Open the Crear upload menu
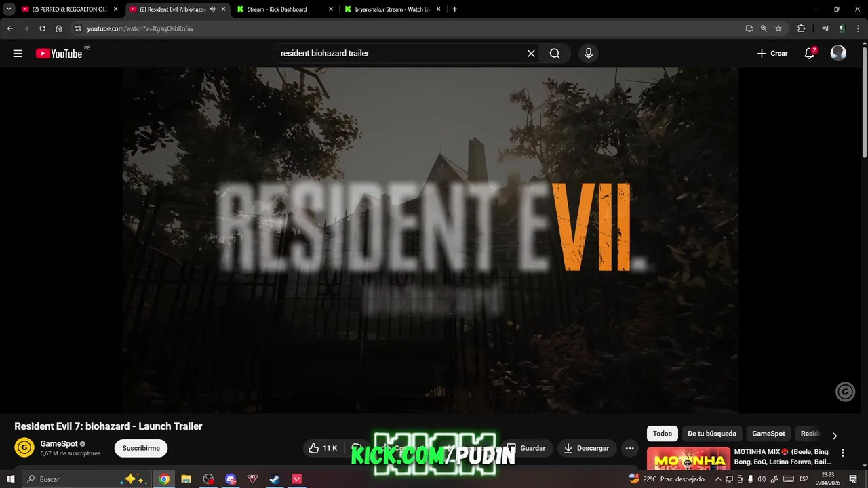The width and height of the screenshot is (868, 488). [772, 54]
